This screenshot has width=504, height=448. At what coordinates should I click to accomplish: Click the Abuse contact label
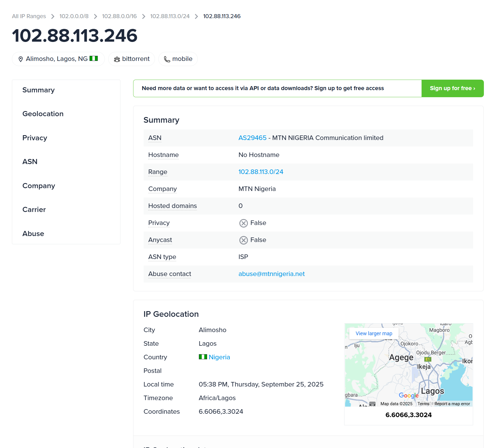point(170,274)
